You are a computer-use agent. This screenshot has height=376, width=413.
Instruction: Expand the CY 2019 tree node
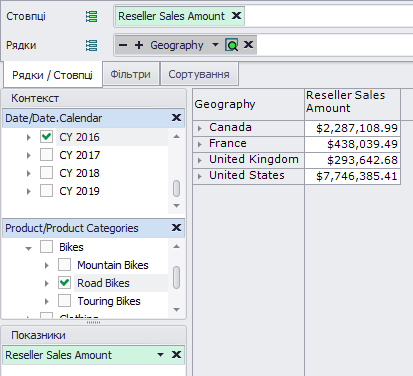(x=29, y=191)
